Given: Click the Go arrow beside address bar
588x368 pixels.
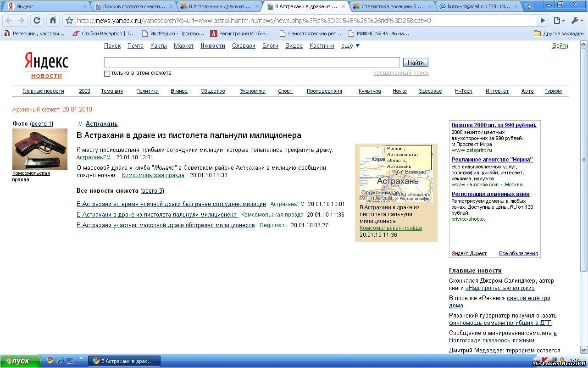Looking at the screenshot, I should coord(543,21).
